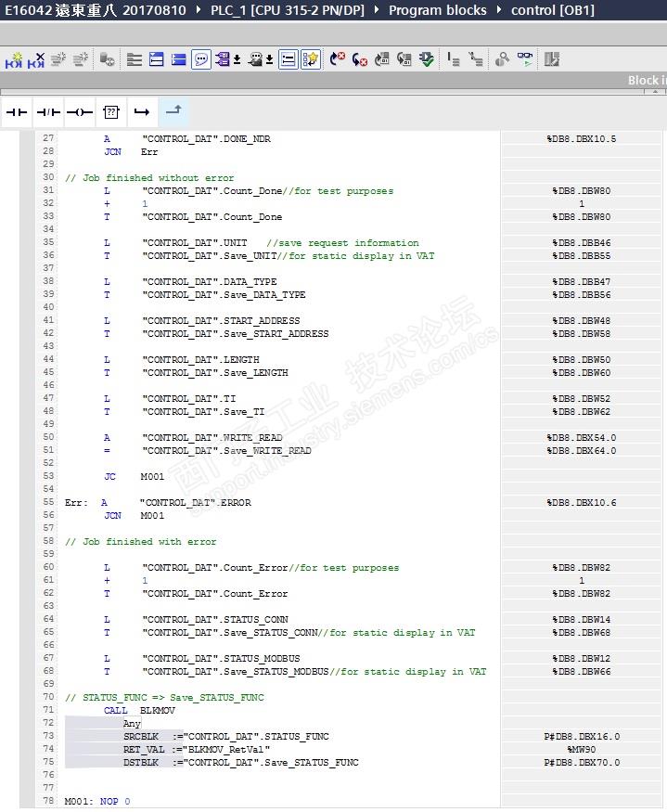Collapse the Block interface arrow
667x812 pixels.
click(655, 91)
